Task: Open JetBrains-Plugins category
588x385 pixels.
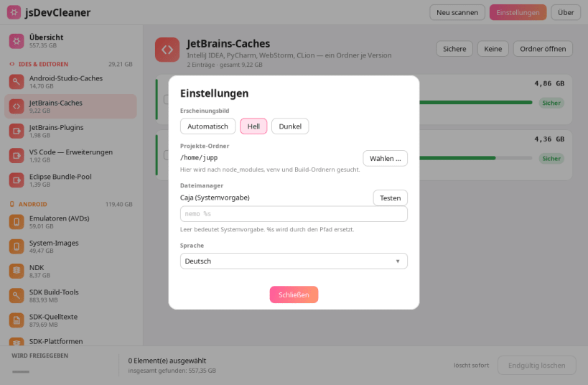Action: click(70, 131)
